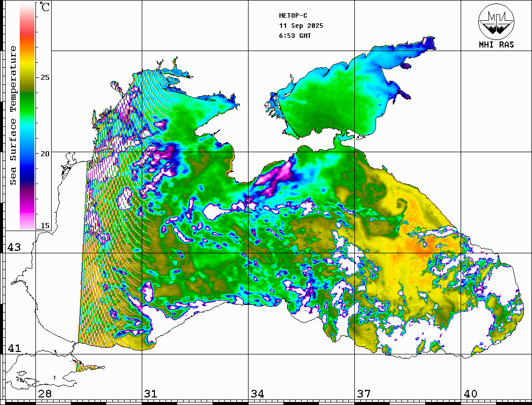
Task: Click the 11 Sep 2025 date text
Action: [x=301, y=26]
